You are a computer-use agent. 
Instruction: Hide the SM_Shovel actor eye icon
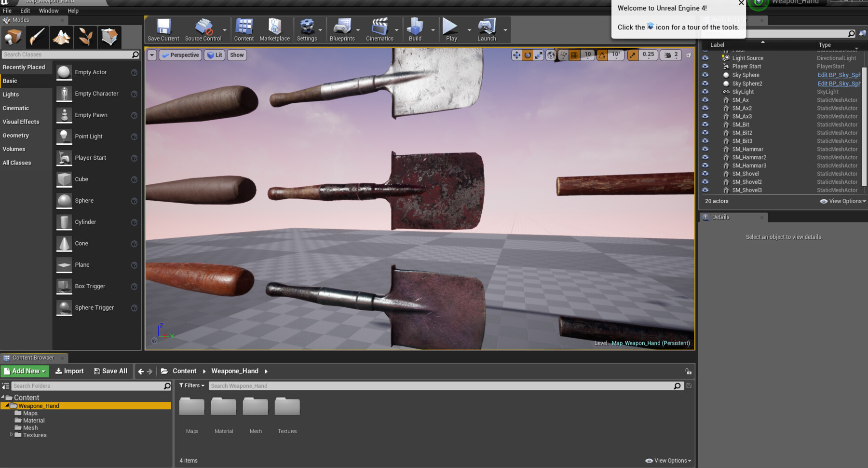(705, 174)
